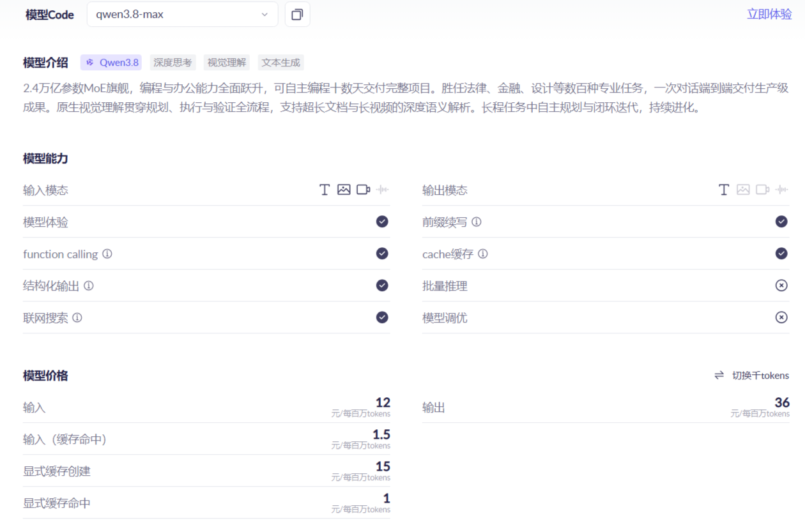The height and width of the screenshot is (532, 805).
Task: Click the 输入模态 label
Action: click(45, 190)
